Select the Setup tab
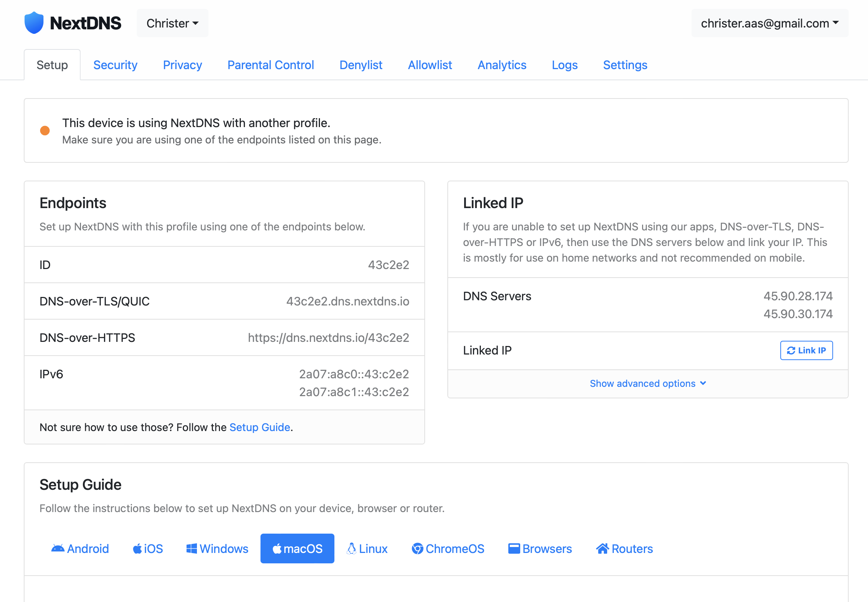The width and height of the screenshot is (868, 602). (x=52, y=65)
